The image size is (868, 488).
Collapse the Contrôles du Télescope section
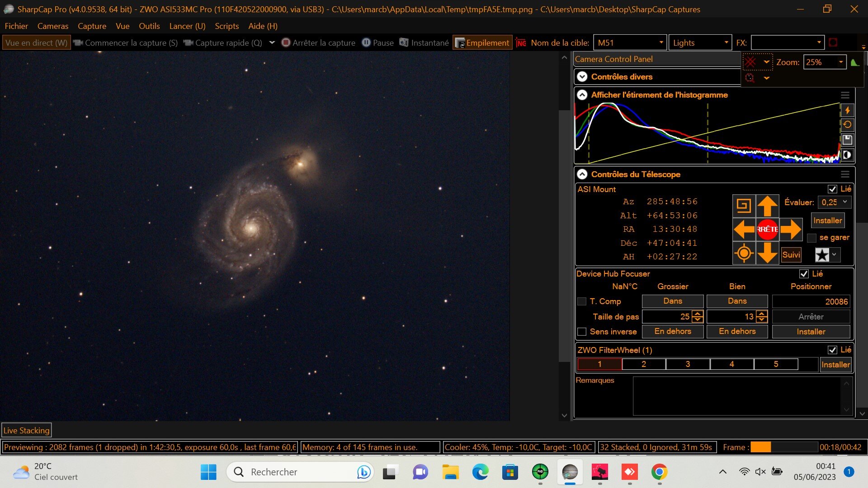click(x=582, y=174)
